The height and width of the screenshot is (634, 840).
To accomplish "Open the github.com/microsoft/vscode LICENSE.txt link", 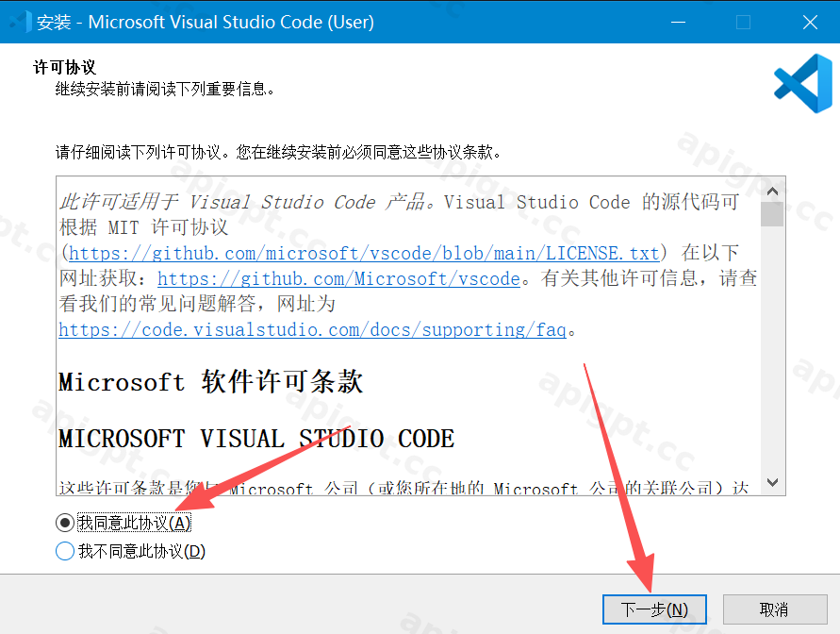I will point(364,253).
